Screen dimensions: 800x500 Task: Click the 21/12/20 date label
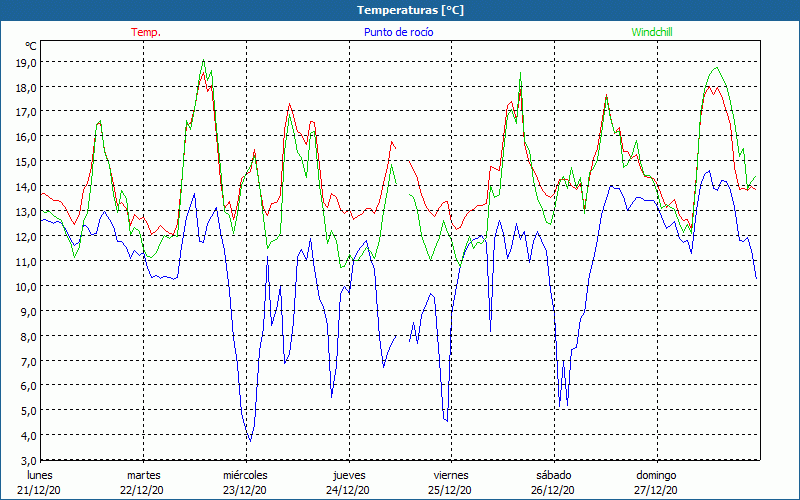tap(39, 491)
